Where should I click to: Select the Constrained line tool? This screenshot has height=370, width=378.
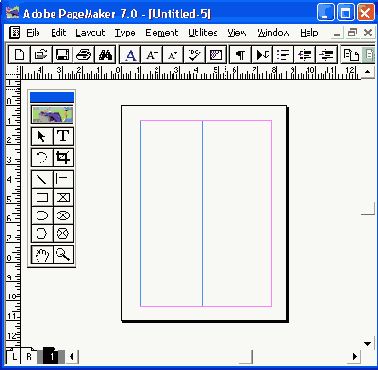(x=63, y=179)
